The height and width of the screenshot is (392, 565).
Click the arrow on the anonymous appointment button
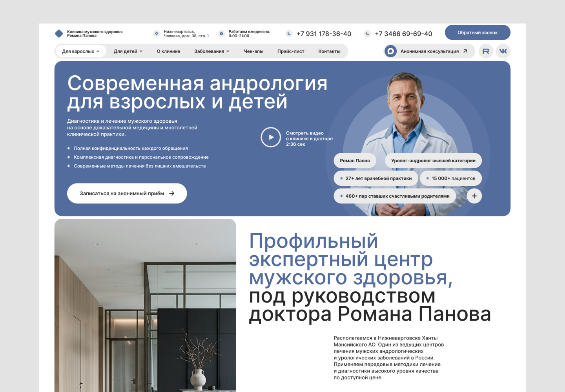[x=172, y=193]
